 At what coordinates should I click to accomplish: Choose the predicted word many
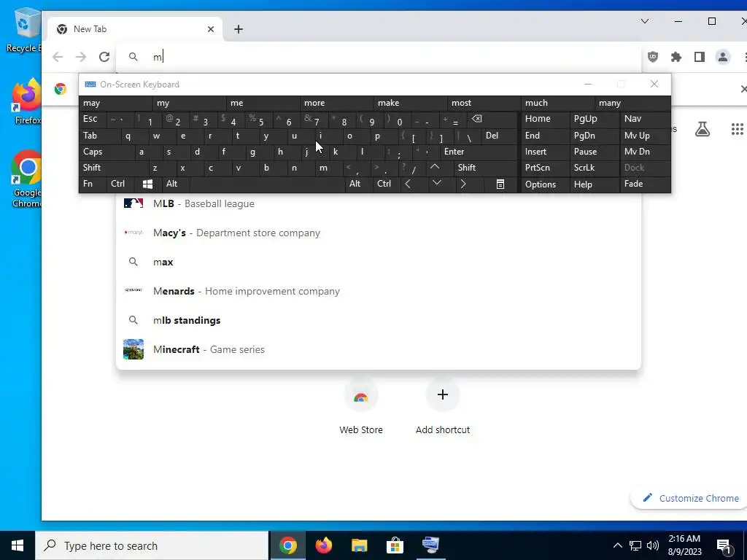click(x=632, y=103)
